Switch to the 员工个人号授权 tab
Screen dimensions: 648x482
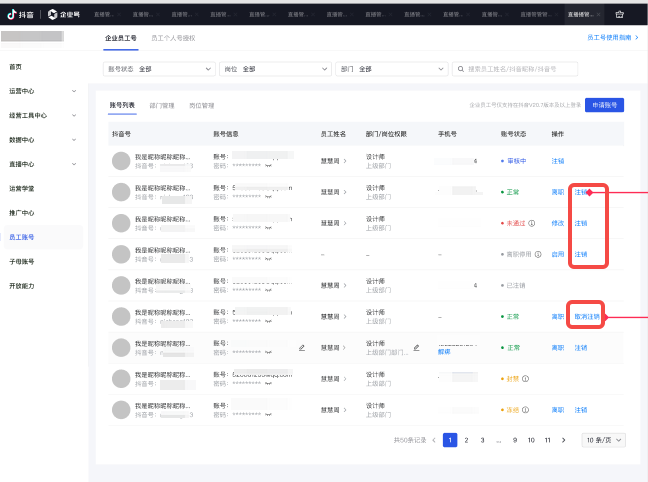[x=173, y=38]
